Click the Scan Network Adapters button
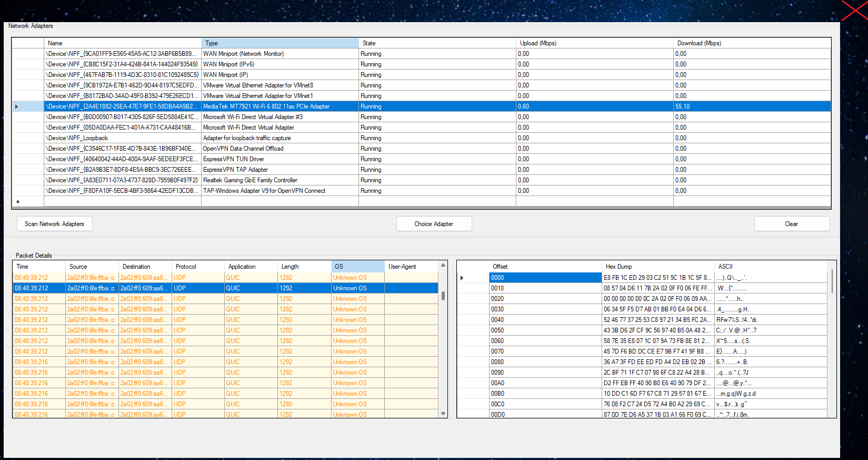 click(54, 224)
